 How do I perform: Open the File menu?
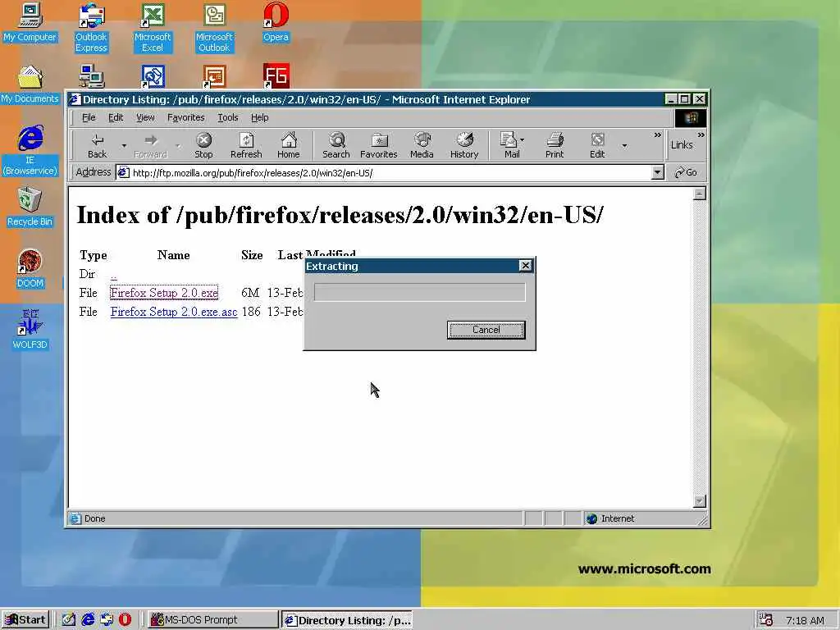[x=89, y=117]
